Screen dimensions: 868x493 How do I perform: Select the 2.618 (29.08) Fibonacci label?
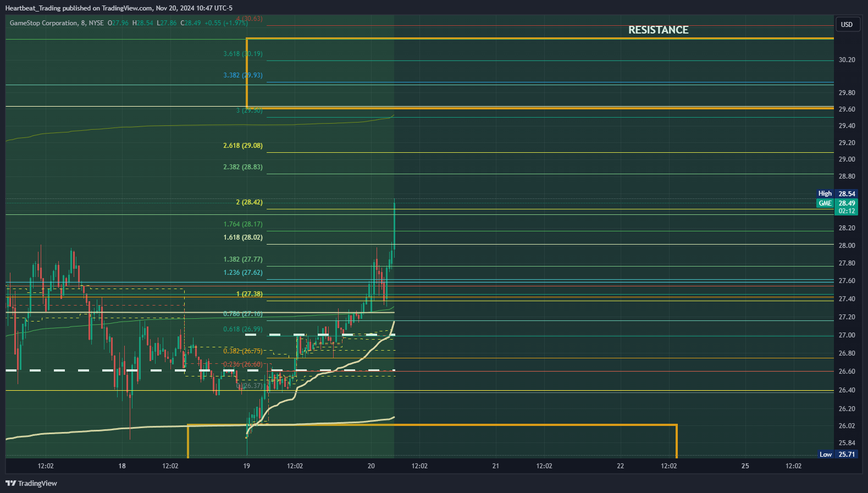243,146
